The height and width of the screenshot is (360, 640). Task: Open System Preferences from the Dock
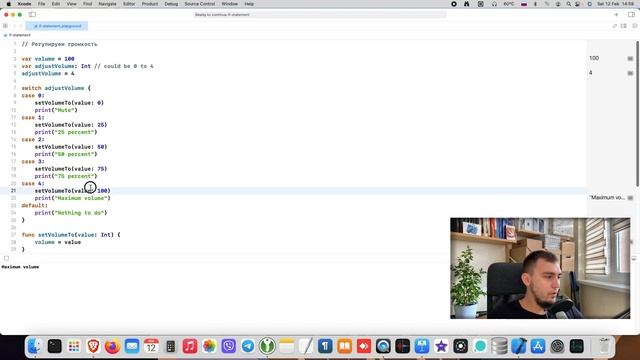point(558,347)
